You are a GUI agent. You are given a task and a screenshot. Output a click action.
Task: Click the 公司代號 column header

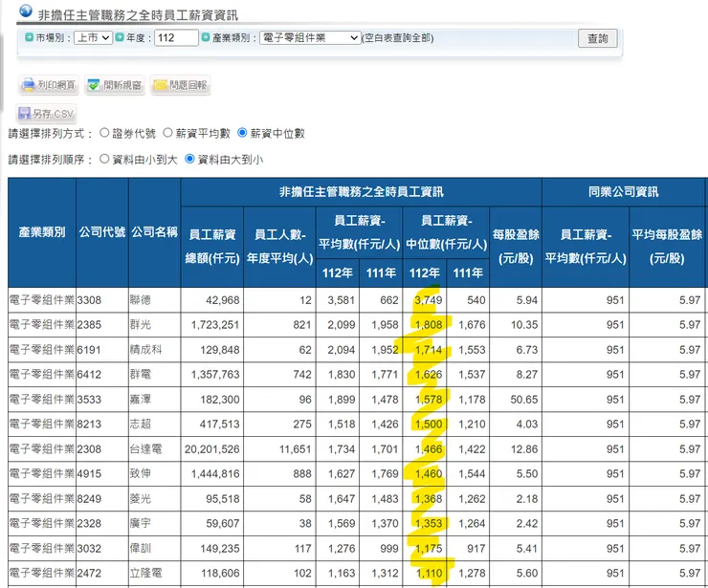tap(101, 231)
